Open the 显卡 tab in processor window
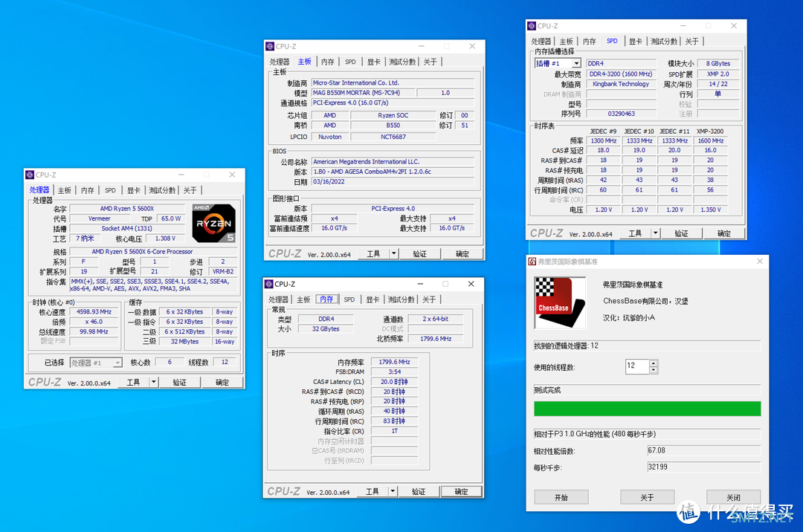This screenshot has width=803, height=532. coord(134,190)
